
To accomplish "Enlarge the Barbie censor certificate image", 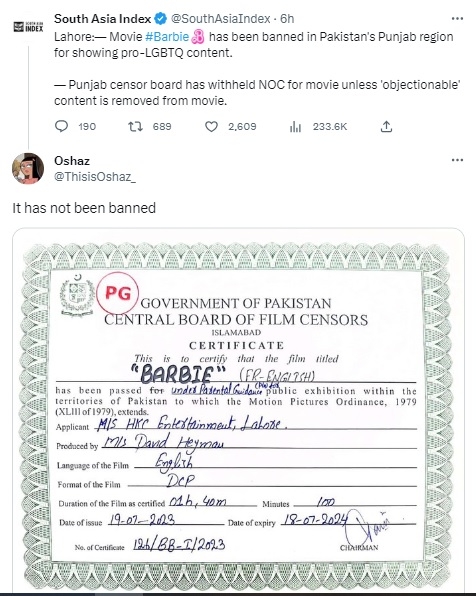I will [x=238, y=410].
